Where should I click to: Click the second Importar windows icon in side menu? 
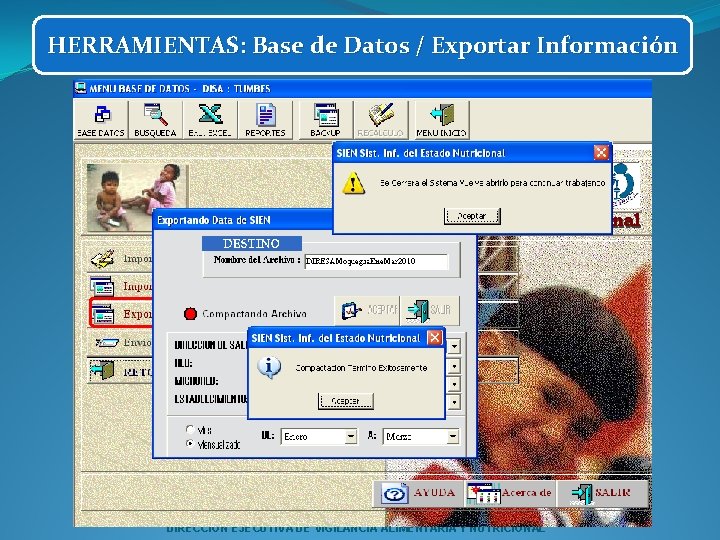[102, 286]
